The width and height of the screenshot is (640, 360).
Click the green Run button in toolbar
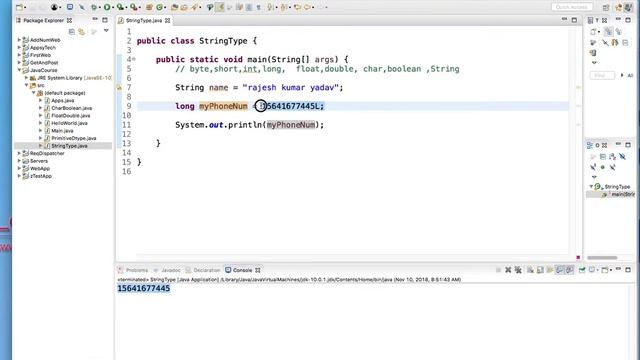(x=107, y=7)
